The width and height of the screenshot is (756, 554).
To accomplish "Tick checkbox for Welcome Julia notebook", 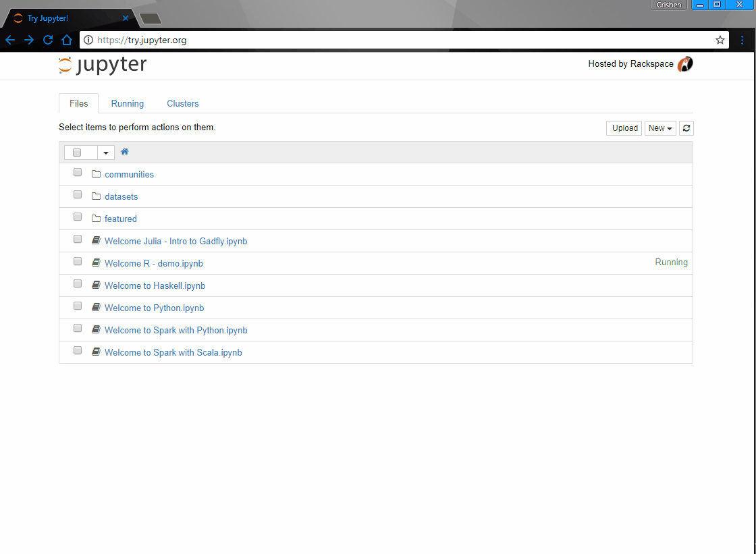I will point(78,239).
